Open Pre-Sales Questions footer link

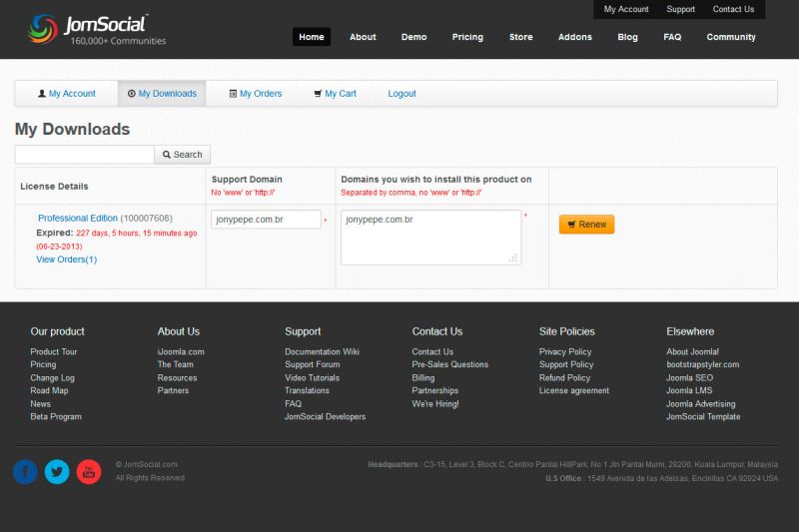click(450, 364)
